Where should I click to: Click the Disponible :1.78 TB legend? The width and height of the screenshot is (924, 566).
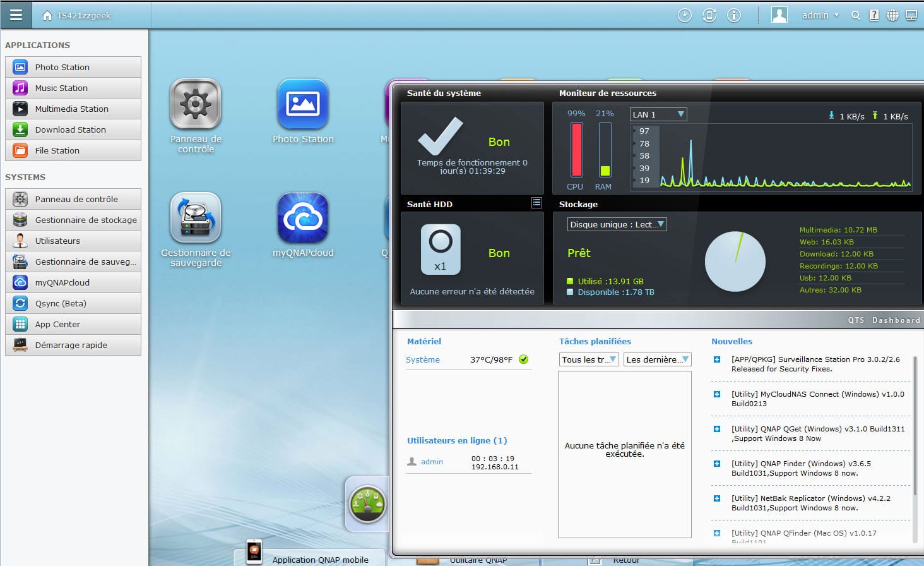610,292
